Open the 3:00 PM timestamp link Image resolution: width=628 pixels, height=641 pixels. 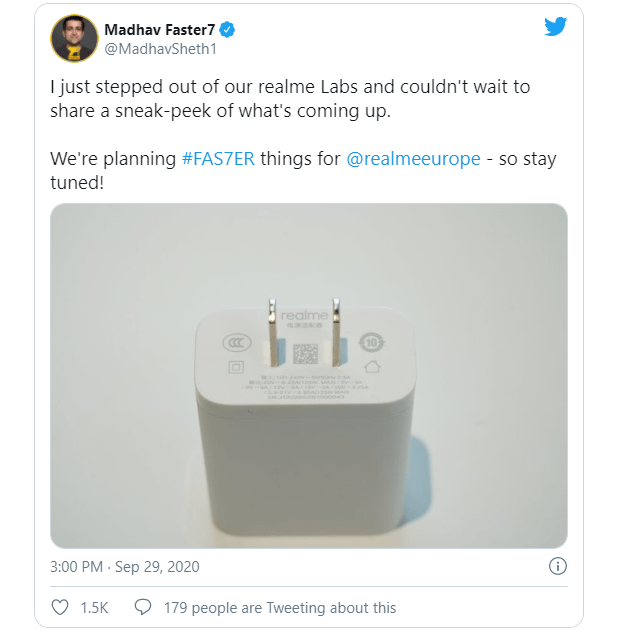click(x=76, y=567)
